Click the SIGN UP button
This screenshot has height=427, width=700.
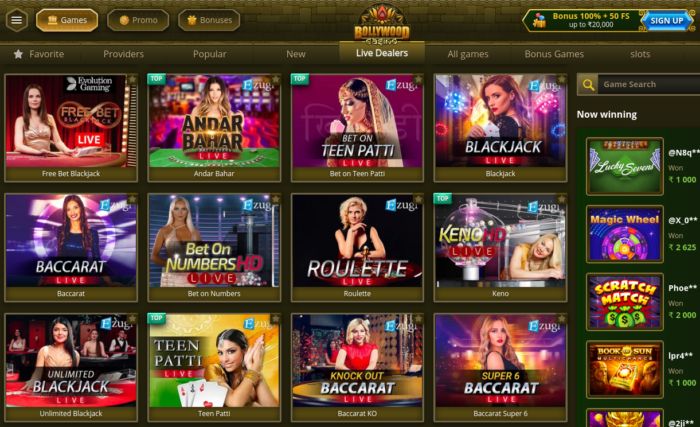[667, 21]
